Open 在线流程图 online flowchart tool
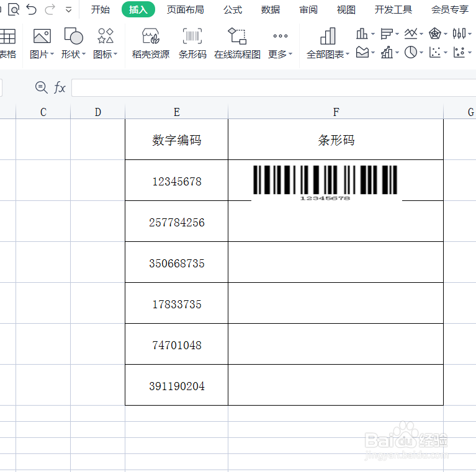This screenshot has width=476, height=472. point(237,43)
